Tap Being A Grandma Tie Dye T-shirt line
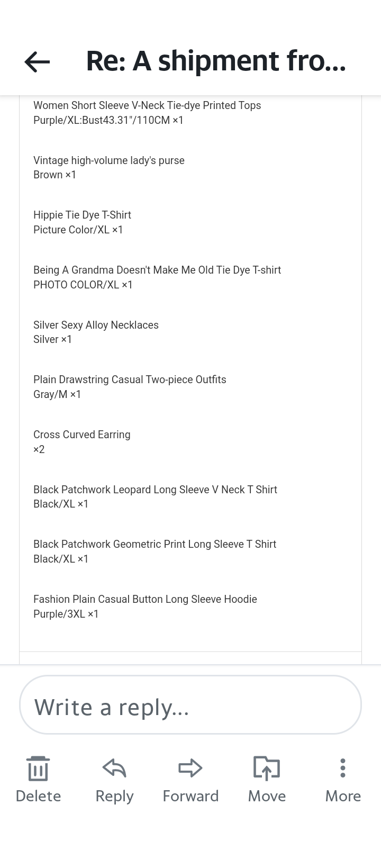 [x=157, y=270]
